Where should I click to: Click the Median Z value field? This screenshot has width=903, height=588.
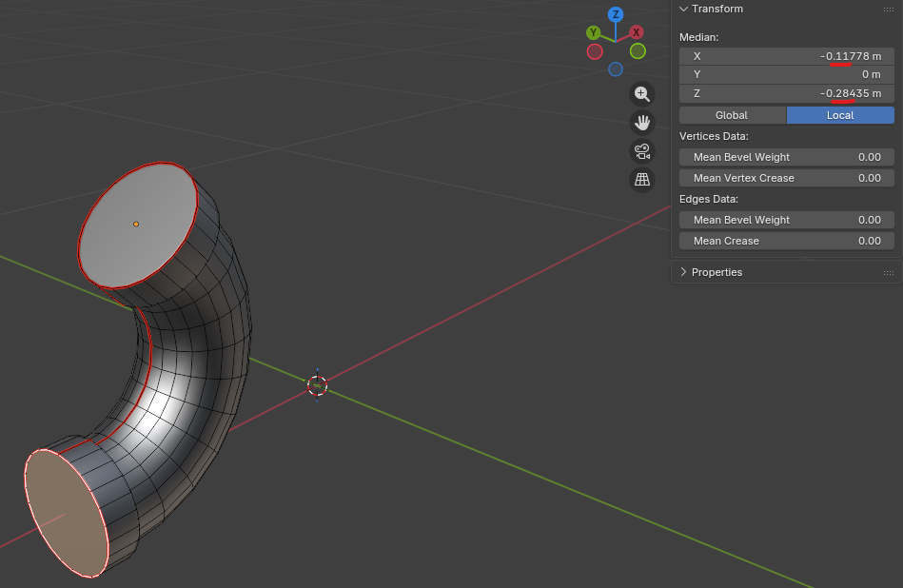click(786, 93)
